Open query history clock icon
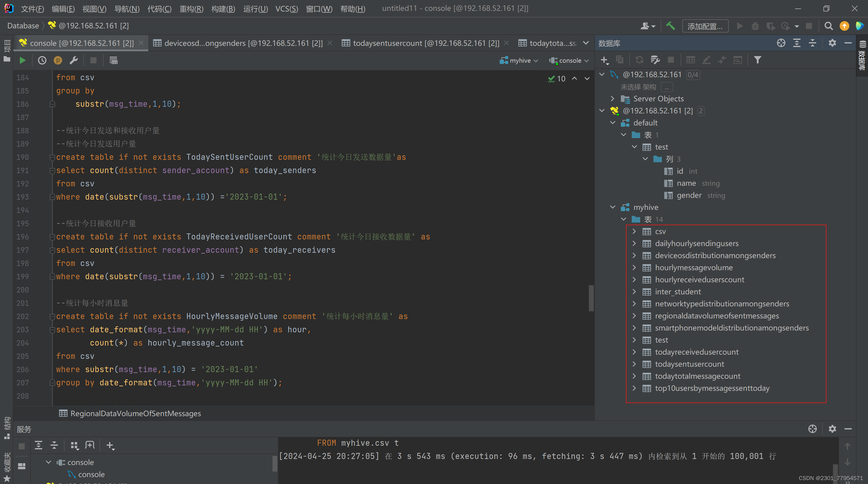Screen dimensions: 868x484 [42, 61]
